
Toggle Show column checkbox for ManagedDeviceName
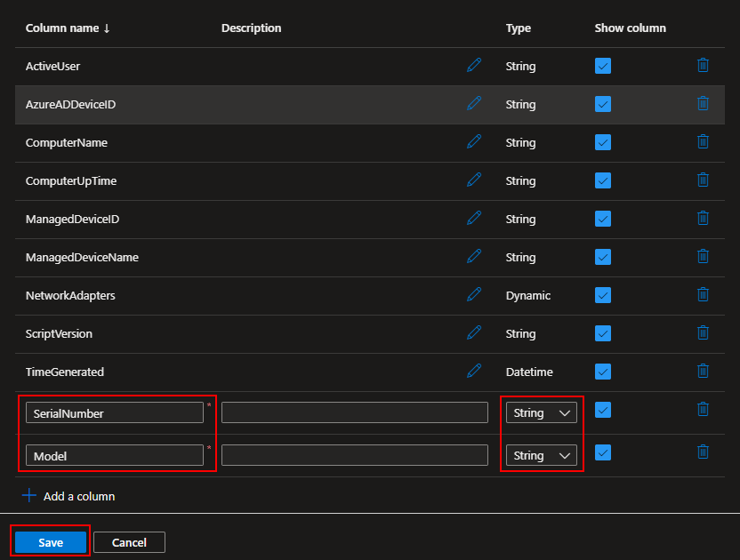(603, 257)
